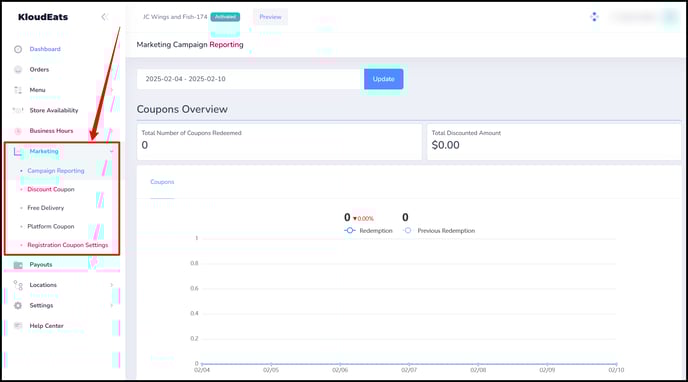The width and height of the screenshot is (688, 382).
Task: Collapse the Marketing menu chevron
Action: [112, 151]
